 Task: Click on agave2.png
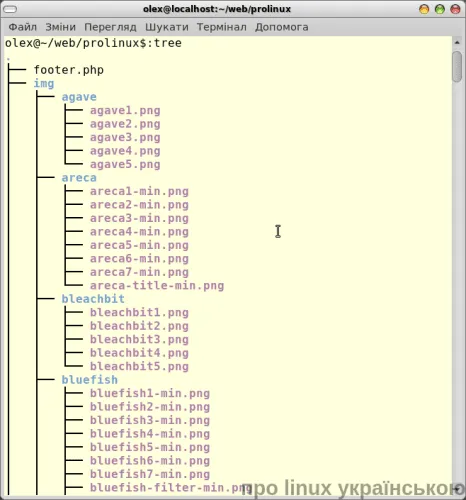(125, 124)
